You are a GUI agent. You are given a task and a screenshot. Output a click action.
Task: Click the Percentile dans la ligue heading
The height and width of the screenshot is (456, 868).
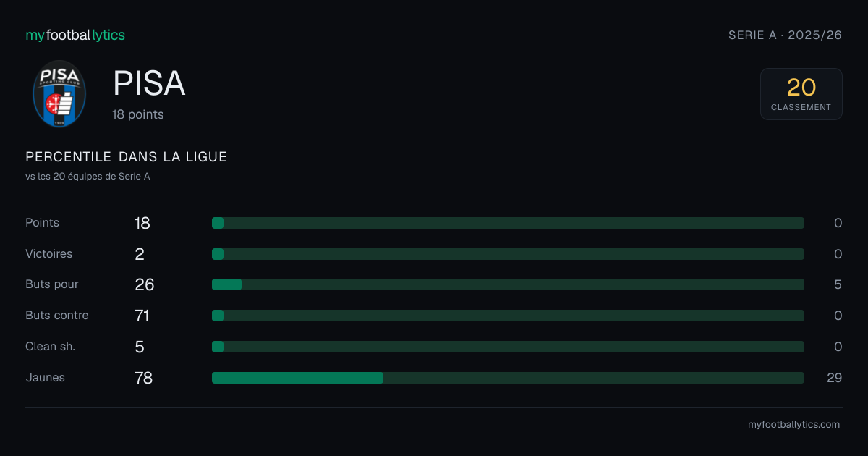pyautogui.click(x=126, y=157)
